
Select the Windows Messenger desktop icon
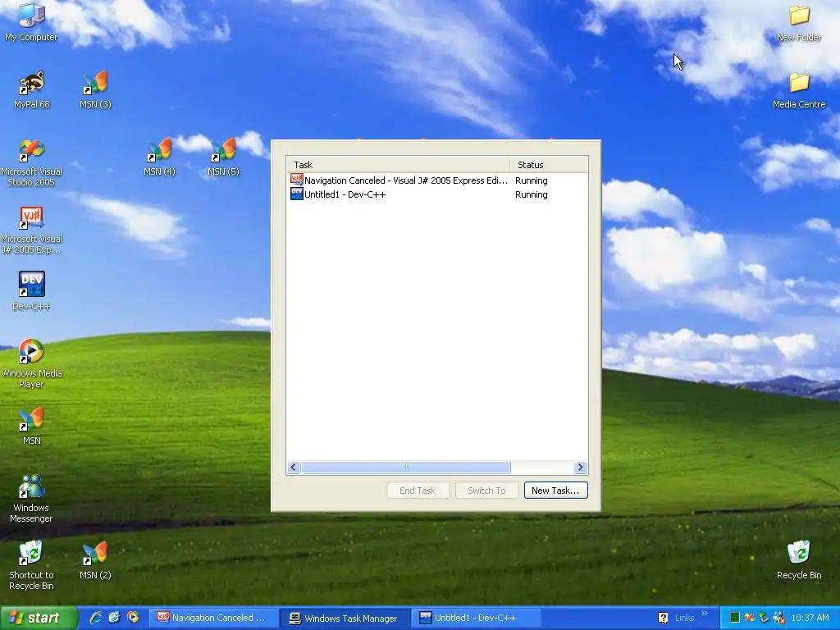32,498
